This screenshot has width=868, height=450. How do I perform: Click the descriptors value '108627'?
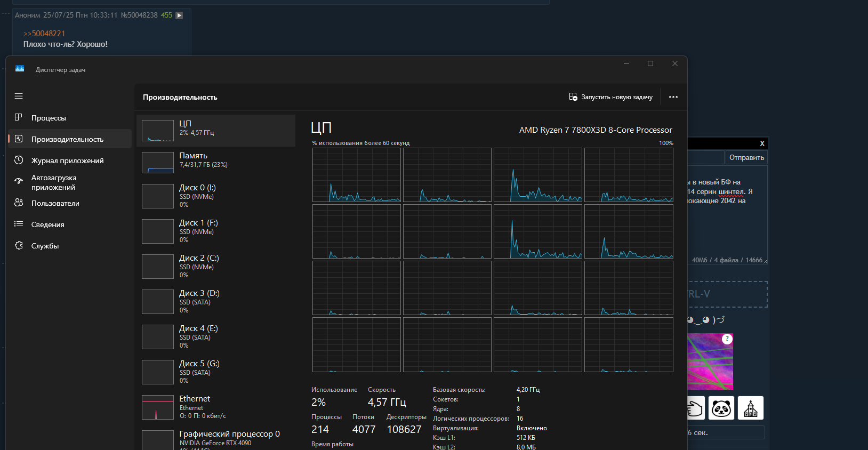pos(404,429)
